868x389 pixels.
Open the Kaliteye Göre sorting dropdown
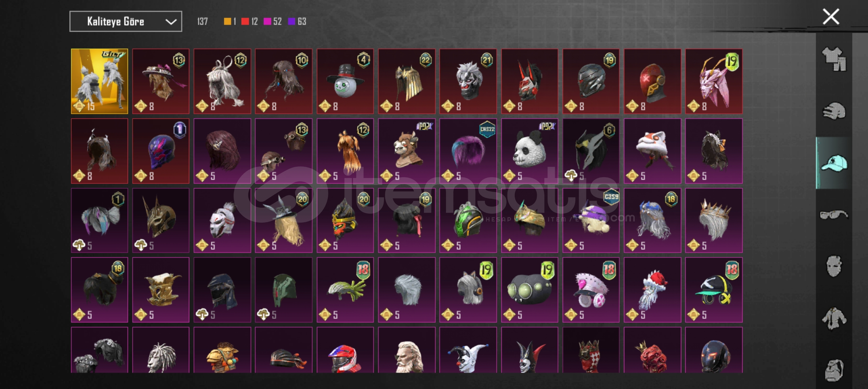pos(126,22)
